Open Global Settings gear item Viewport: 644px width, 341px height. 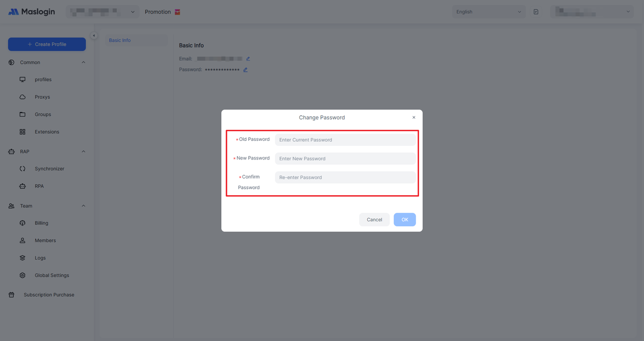pos(51,276)
